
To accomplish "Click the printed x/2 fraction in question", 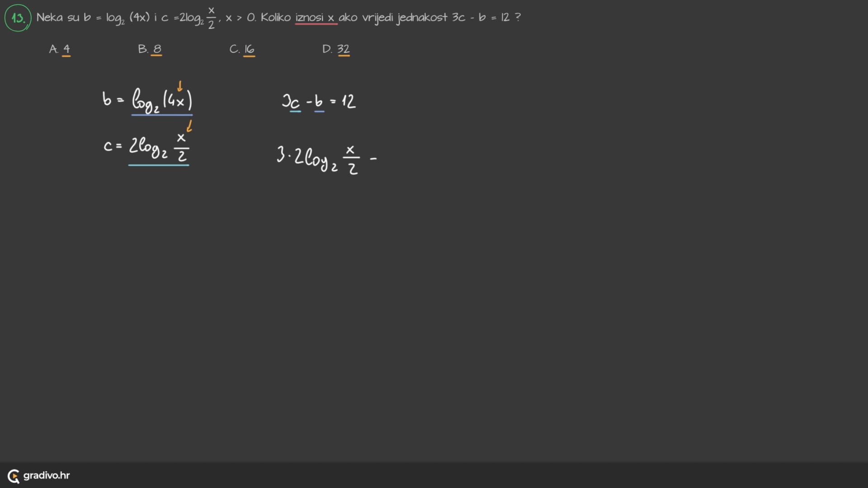I will click(x=211, y=18).
